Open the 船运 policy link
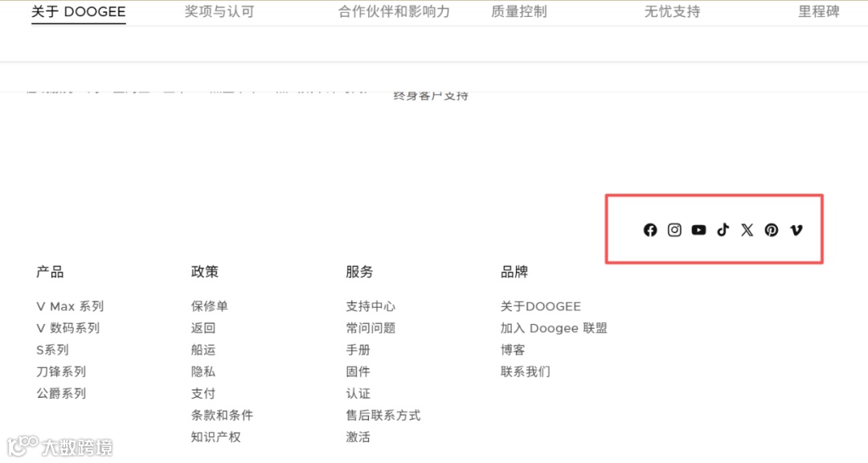 tap(203, 350)
